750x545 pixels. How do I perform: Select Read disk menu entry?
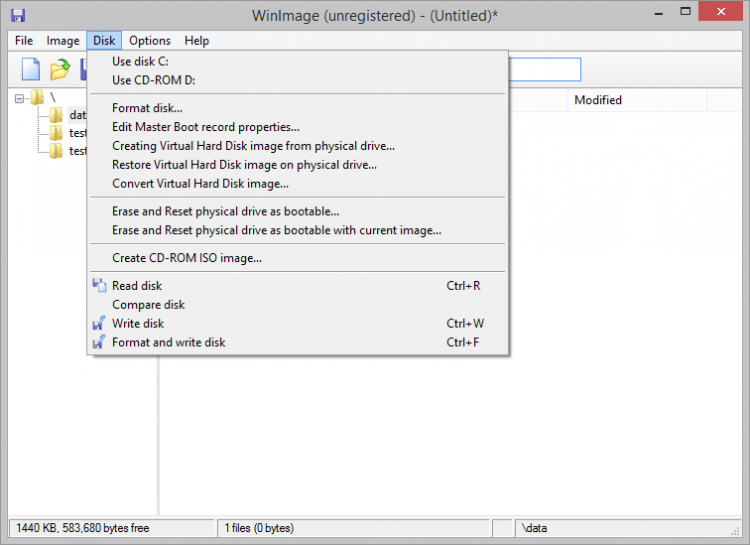(298, 286)
